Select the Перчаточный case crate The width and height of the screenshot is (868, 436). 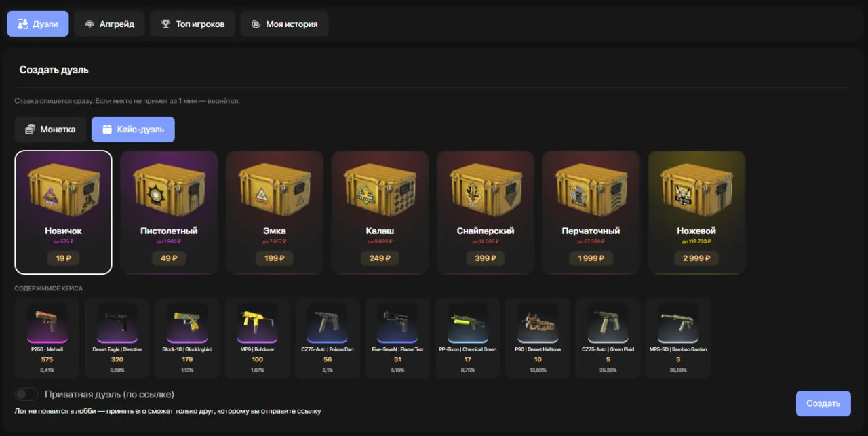591,212
